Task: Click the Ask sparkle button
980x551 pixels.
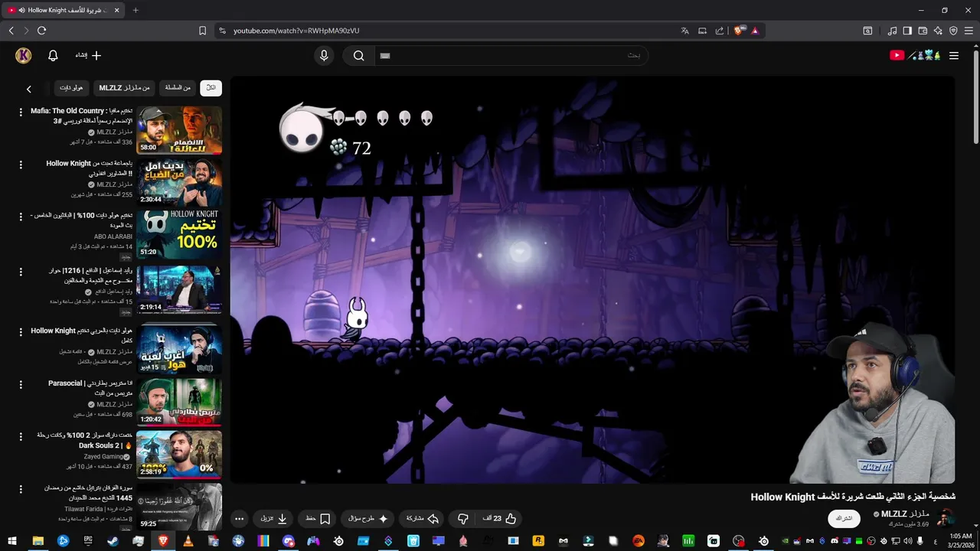Action: [x=368, y=519]
